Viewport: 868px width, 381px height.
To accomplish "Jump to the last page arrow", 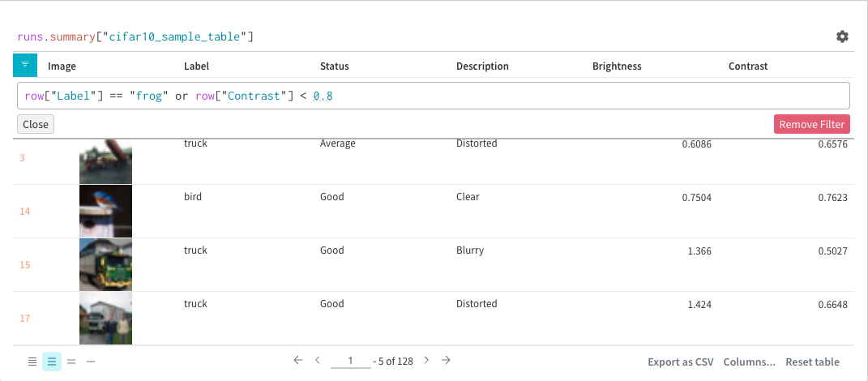I will [446, 360].
